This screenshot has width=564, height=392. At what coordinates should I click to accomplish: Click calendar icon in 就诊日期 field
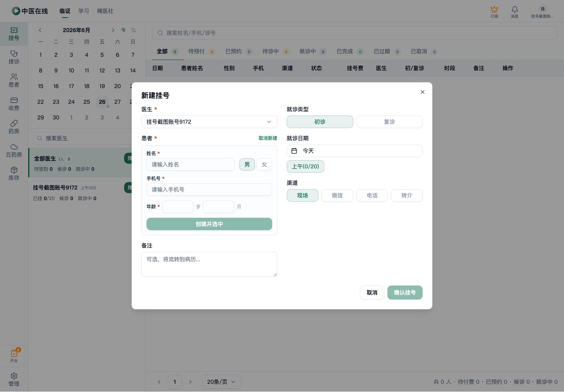[294, 151]
